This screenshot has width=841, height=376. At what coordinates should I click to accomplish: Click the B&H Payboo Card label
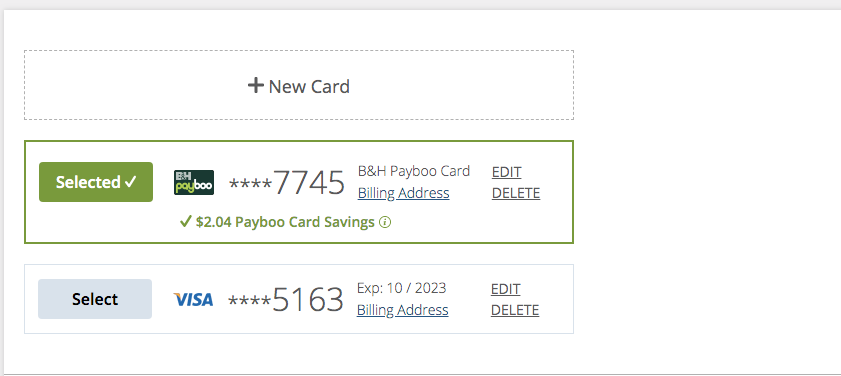[414, 171]
